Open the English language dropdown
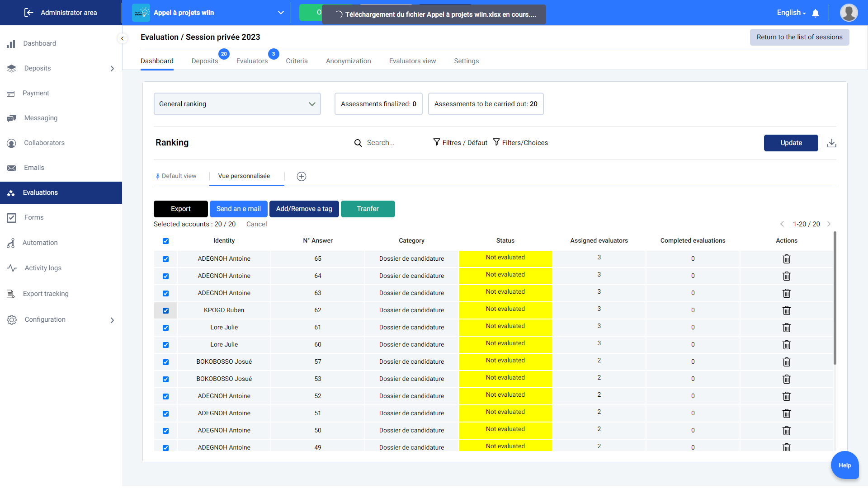The image size is (868, 488). coord(791,13)
